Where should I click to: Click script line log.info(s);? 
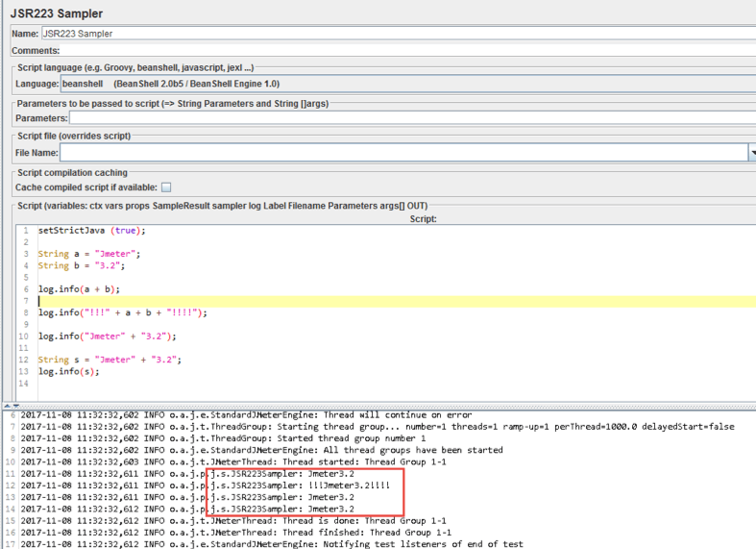coord(69,371)
